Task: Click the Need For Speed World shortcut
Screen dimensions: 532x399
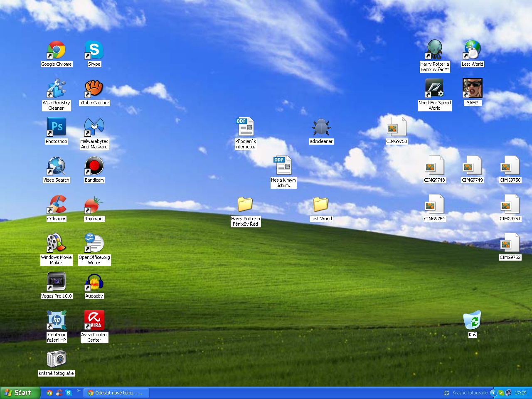Action: pyautogui.click(x=434, y=89)
